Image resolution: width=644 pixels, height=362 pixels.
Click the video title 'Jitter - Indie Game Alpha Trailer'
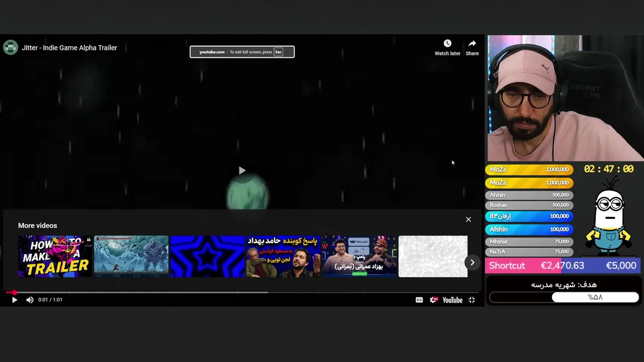click(x=69, y=48)
